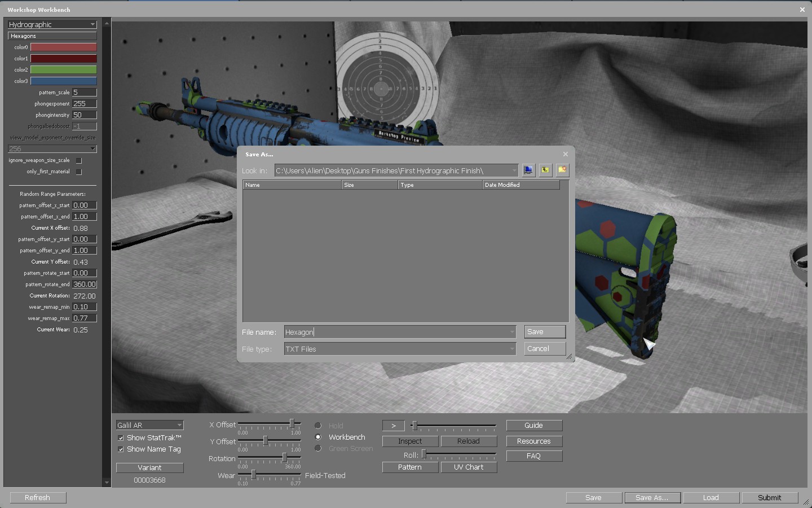Image resolution: width=812 pixels, height=508 pixels.
Task: Pick the color3 blue swatch
Action: (x=63, y=81)
